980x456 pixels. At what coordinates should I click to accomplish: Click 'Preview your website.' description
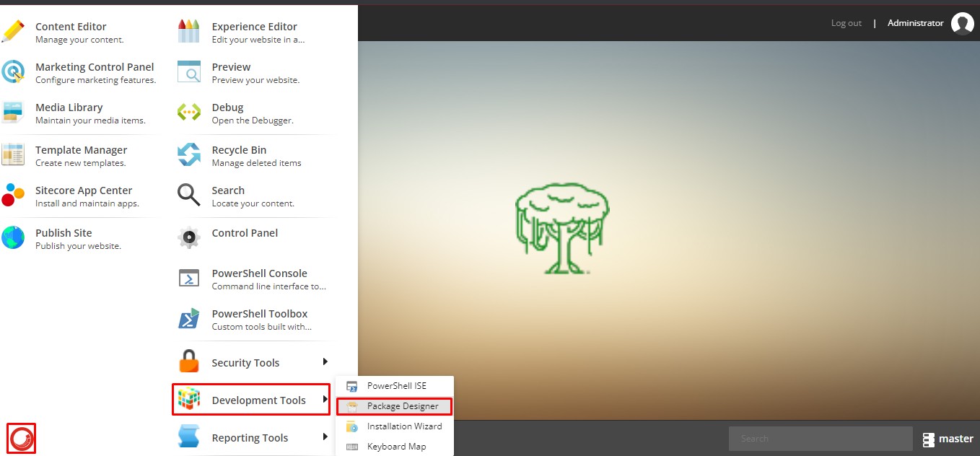(x=255, y=80)
